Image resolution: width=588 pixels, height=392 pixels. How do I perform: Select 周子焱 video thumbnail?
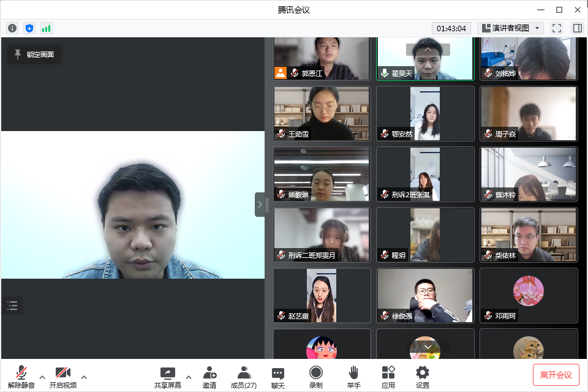(529, 114)
